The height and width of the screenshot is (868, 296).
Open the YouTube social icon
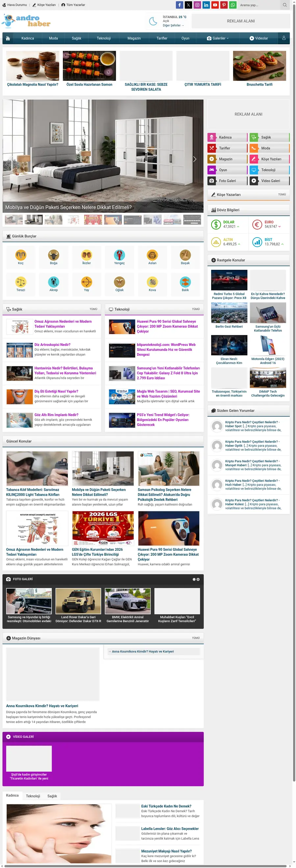pos(215,5)
